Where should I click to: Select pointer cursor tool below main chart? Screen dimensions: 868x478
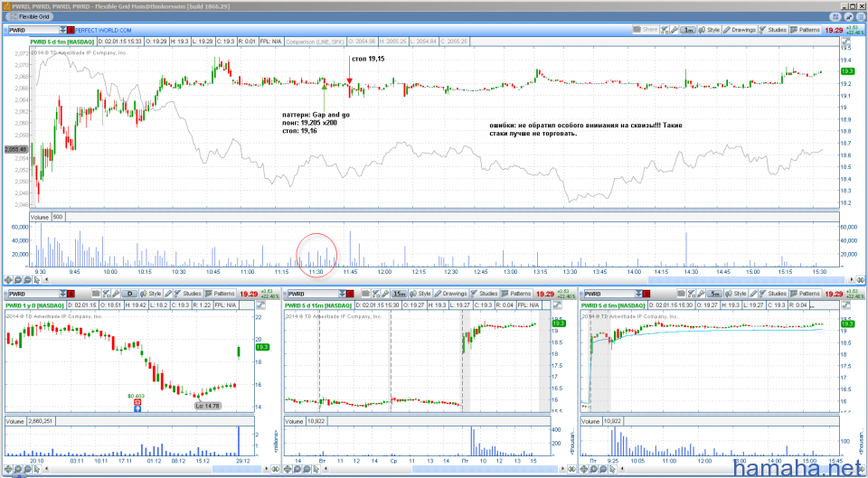click(36, 280)
